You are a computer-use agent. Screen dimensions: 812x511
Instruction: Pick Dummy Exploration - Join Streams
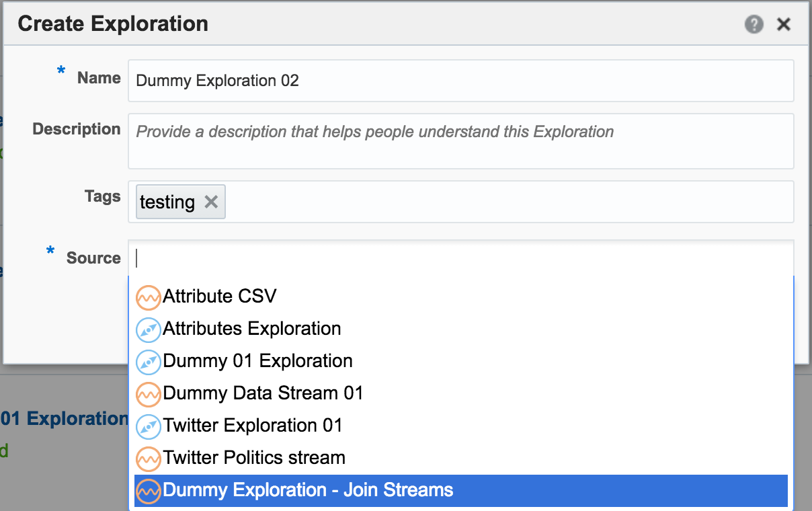click(308, 490)
